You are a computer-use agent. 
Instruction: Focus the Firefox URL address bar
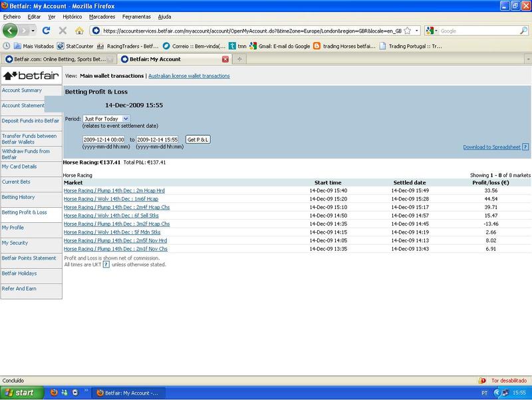(252, 31)
